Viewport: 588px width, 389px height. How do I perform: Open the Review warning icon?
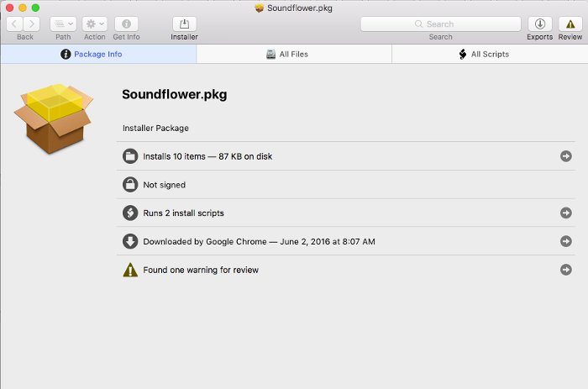(x=570, y=24)
